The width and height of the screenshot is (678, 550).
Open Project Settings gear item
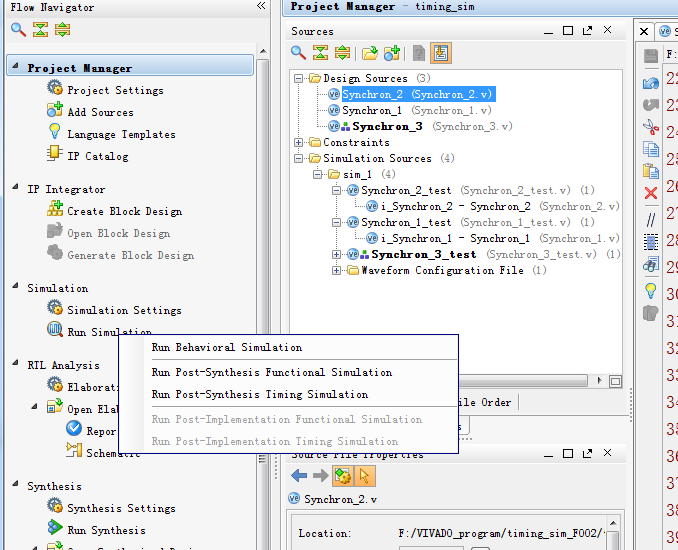[x=105, y=90]
